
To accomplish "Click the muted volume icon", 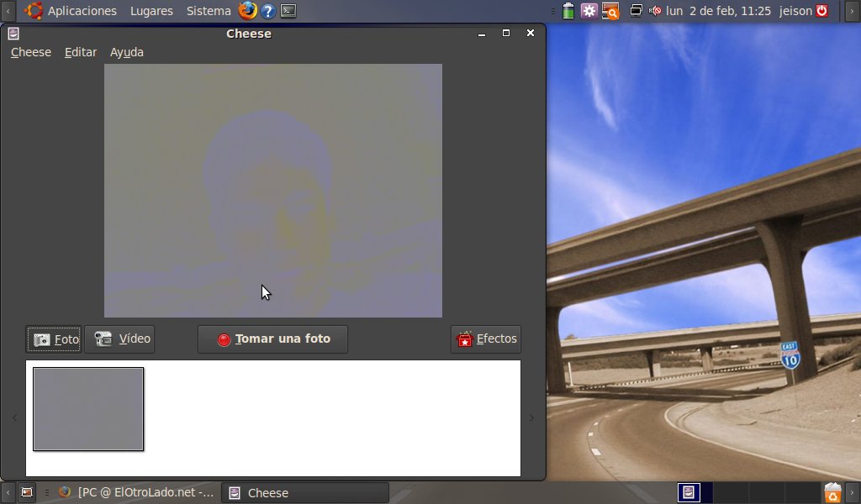I will [654, 10].
